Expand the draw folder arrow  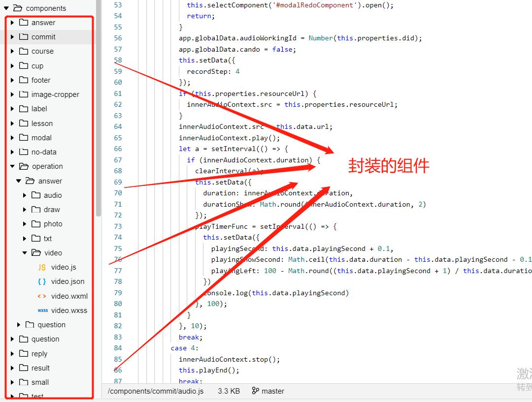pos(25,210)
